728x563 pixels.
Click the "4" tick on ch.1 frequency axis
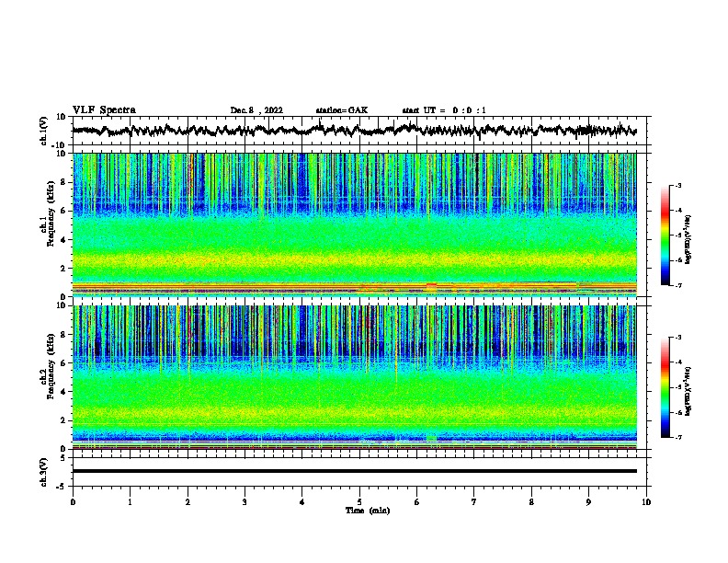click(x=63, y=240)
